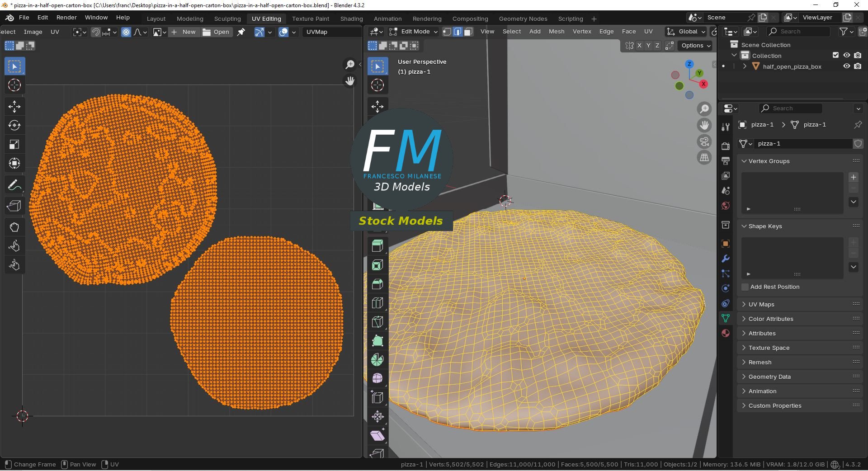Select the Rip Region tool in UV editor

point(14,206)
